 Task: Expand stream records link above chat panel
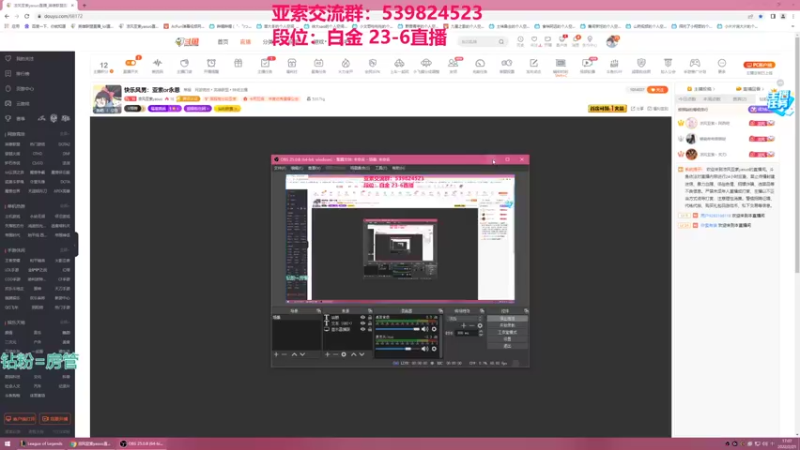pos(750,89)
